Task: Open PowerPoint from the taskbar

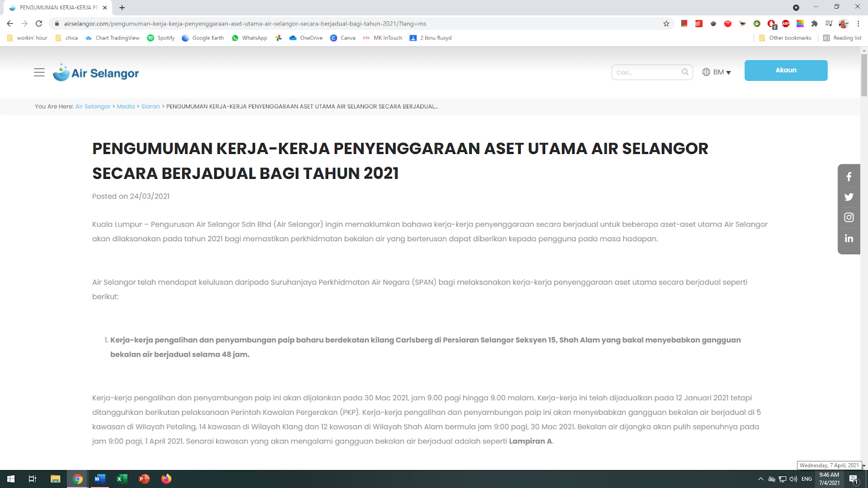Action: [x=144, y=479]
